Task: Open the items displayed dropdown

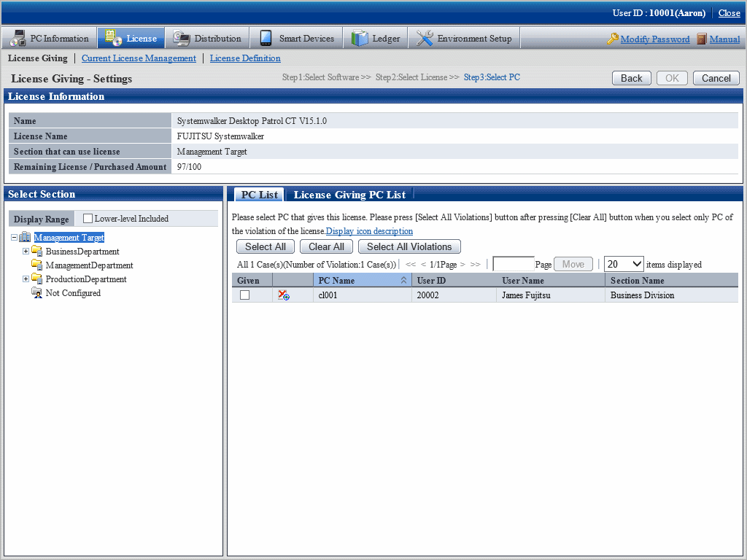Action: (x=624, y=264)
